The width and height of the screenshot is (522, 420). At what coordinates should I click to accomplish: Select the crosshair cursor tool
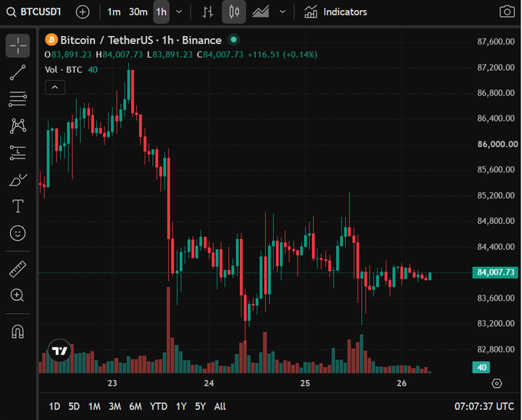tap(18, 45)
